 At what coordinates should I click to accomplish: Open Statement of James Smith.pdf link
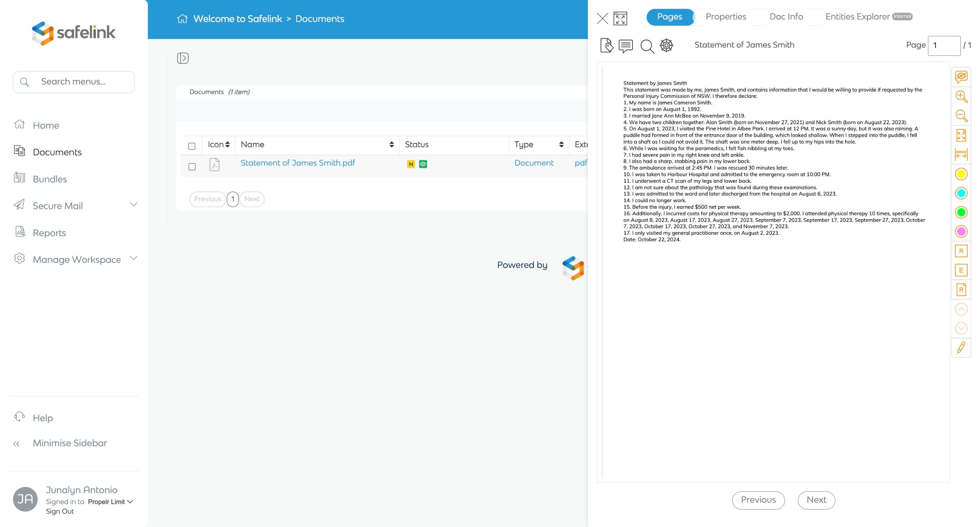point(297,163)
